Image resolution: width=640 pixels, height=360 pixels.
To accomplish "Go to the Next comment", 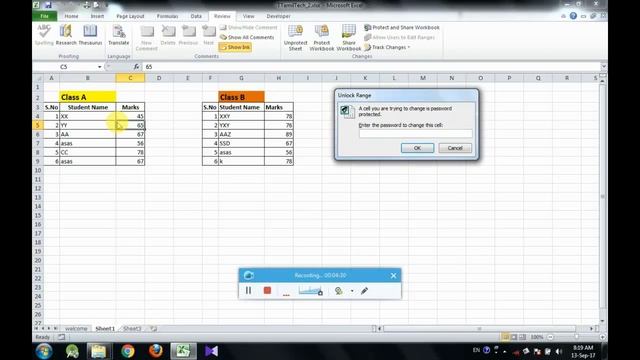I will click(x=209, y=35).
